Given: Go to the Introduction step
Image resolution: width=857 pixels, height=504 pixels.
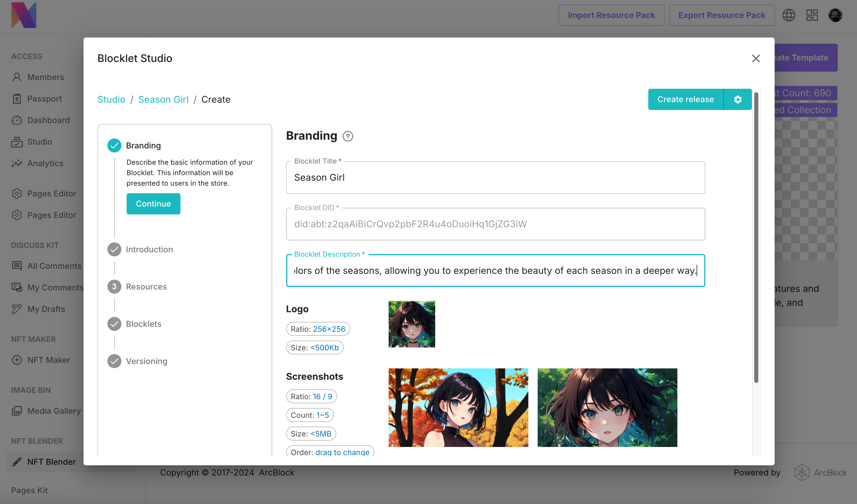Looking at the screenshot, I should tap(149, 249).
